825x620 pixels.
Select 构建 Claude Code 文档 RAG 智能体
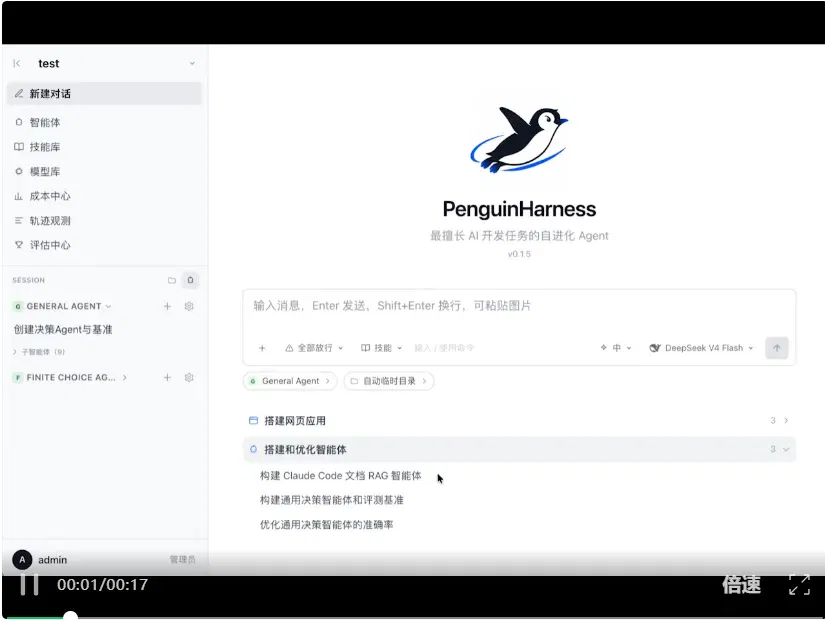point(340,476)
